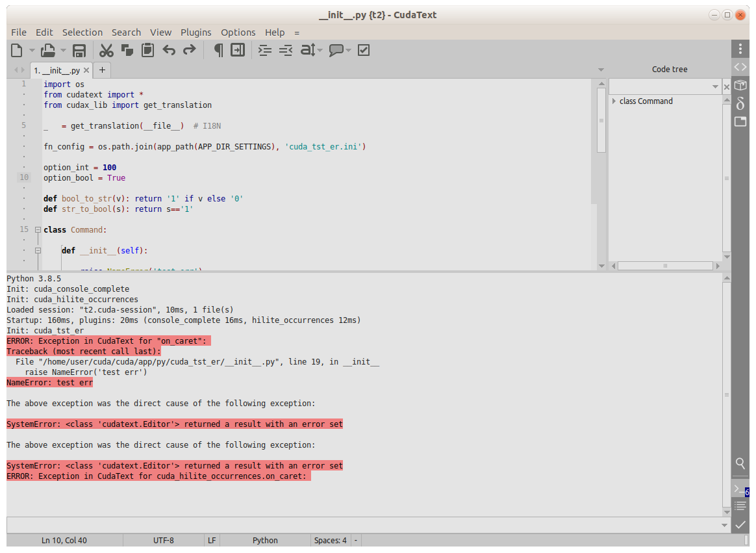Open the console input history dropdown arrow
Screen dimensions: 756x553
[724, 525]
